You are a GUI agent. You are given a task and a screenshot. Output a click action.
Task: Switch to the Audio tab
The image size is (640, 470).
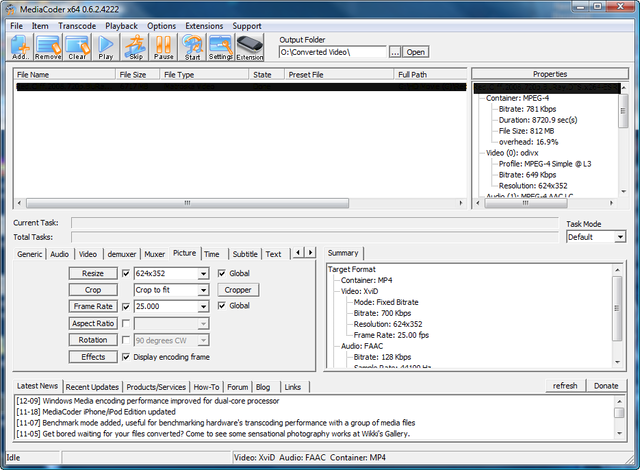[x=60, y=254]
